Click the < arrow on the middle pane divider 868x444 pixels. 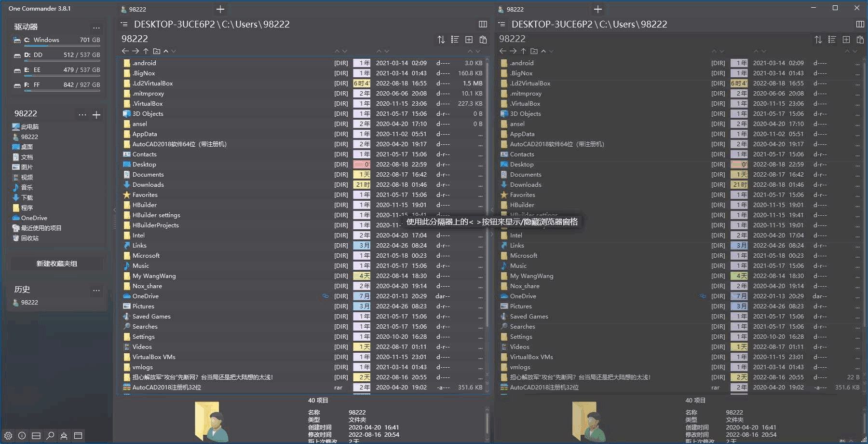coord(492,210)
